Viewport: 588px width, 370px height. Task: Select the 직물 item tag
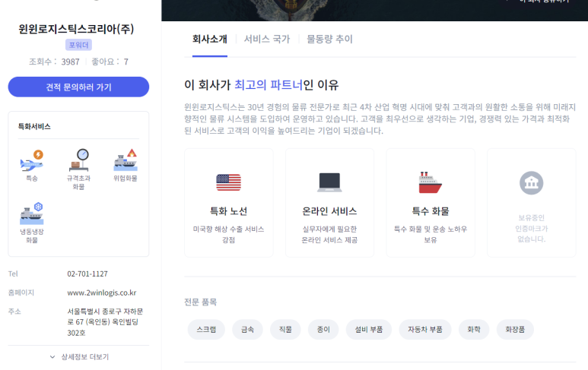285,330
